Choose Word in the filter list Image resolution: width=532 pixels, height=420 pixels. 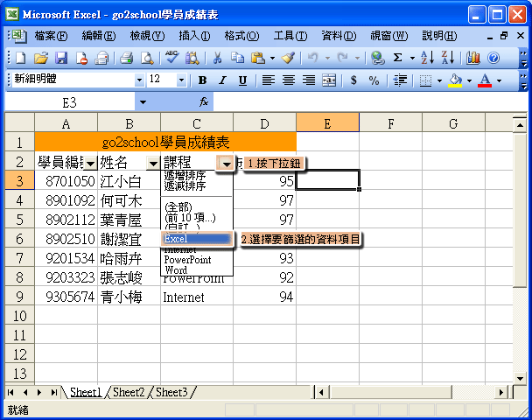click(175, 270)
